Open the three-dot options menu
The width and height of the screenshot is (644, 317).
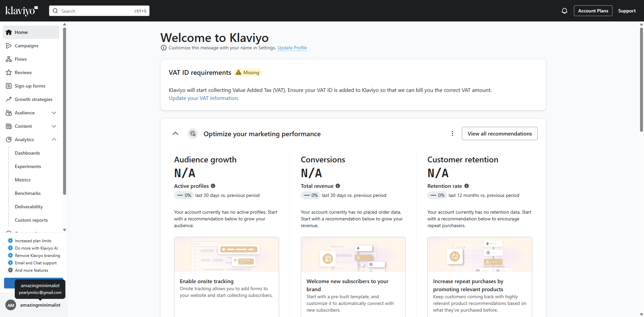tap(452, 134)
